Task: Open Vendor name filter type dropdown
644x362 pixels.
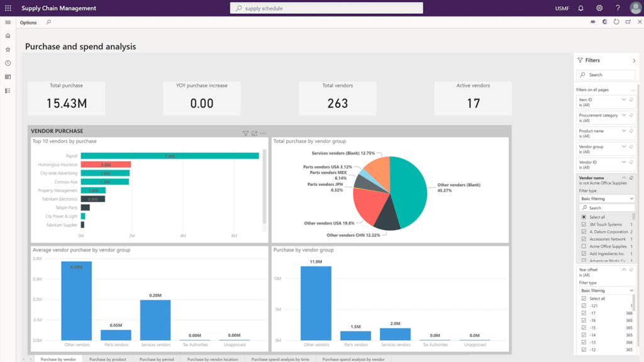Action: pyautogui.click(x=606, y=199)
